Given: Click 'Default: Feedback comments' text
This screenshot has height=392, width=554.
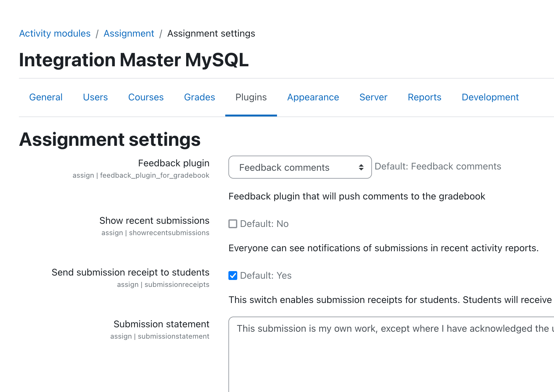Looking at the screenshot, I should pyautogui.click(x=438, y=166).
